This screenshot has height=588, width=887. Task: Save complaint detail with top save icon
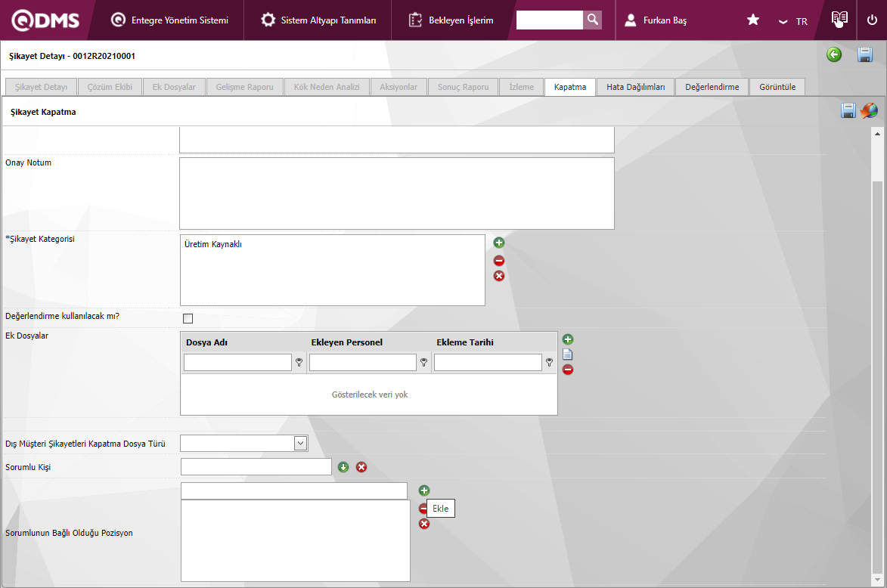coord(865,55)
